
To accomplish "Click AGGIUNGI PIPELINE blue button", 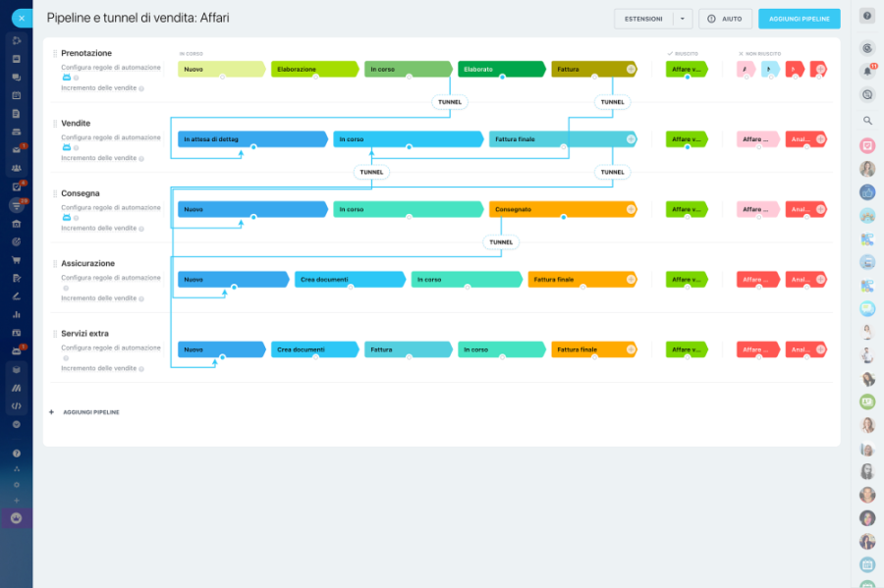I will [799, 19].
